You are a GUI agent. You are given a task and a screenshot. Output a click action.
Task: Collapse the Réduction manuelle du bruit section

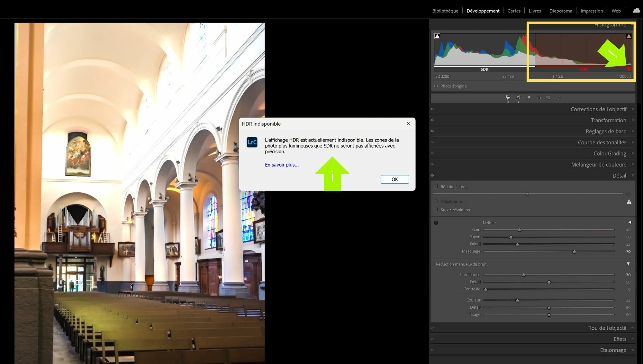pyautogui.click(x=628, y=264)
